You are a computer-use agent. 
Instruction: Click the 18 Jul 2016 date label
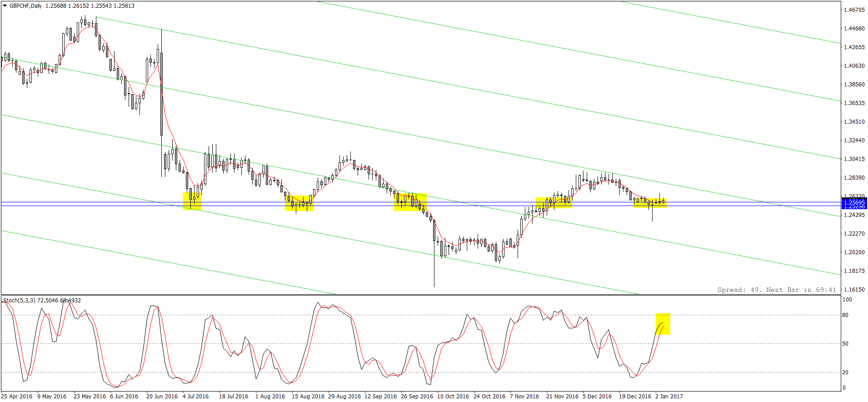234,396
